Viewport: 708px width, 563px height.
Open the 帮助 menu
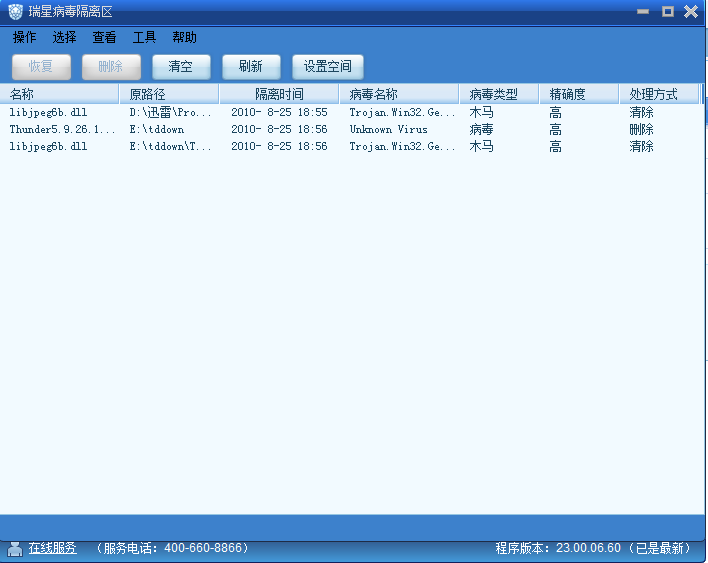[184, 37]
